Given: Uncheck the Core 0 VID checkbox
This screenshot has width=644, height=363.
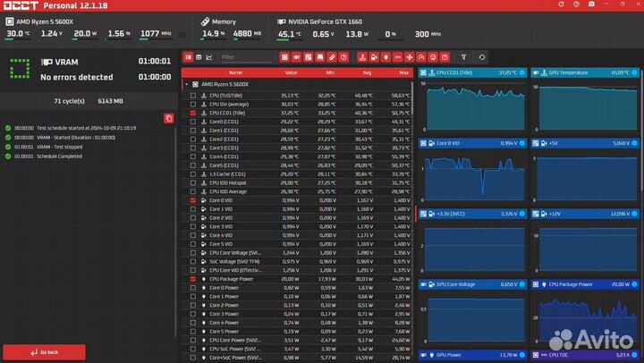Looking at the screenshot, I should click(193, 200).
